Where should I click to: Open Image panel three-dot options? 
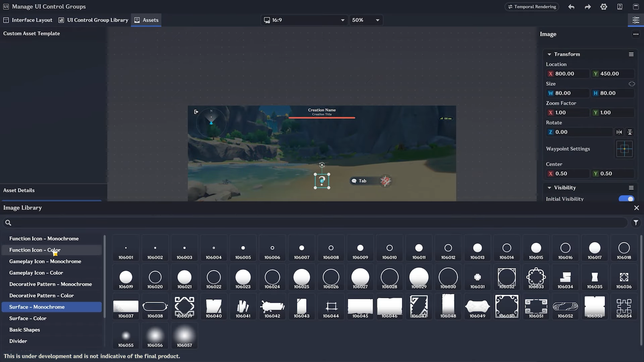635,34
